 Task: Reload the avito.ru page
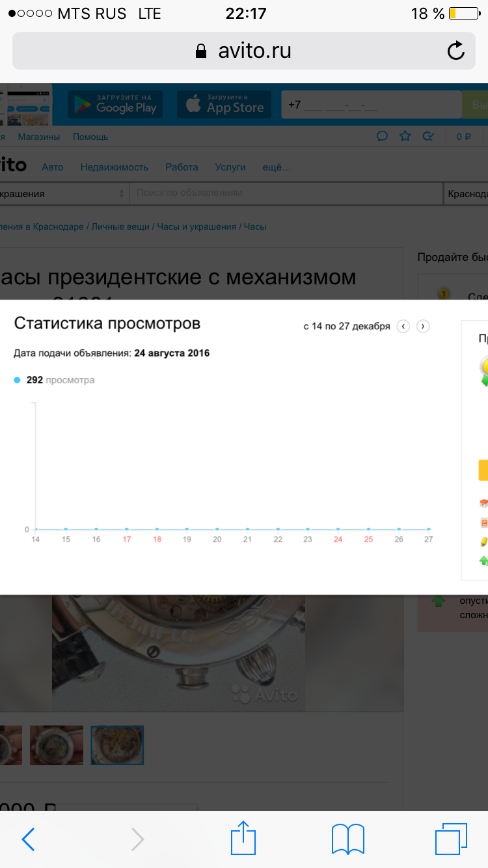(456, 51)
